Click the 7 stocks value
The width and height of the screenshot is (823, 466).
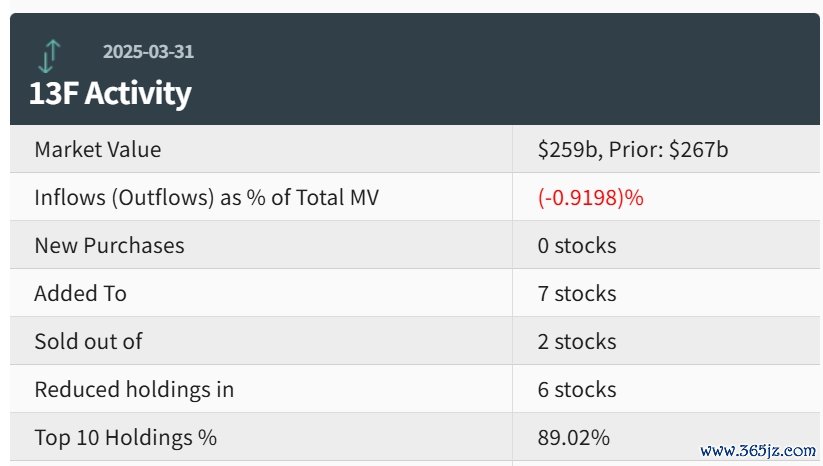pyautogui.click(x=577, y=294)
